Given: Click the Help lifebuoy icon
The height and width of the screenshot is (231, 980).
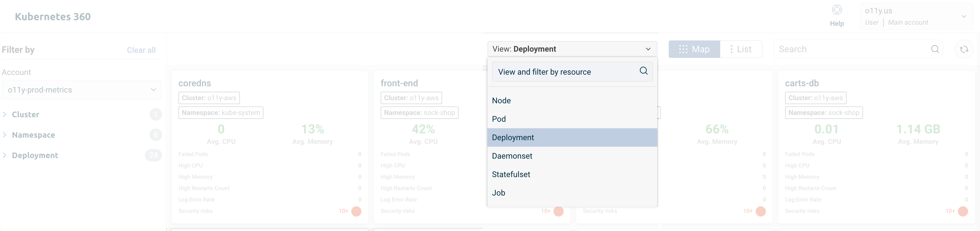Looking at the screenshot, I should pos(837,10).
